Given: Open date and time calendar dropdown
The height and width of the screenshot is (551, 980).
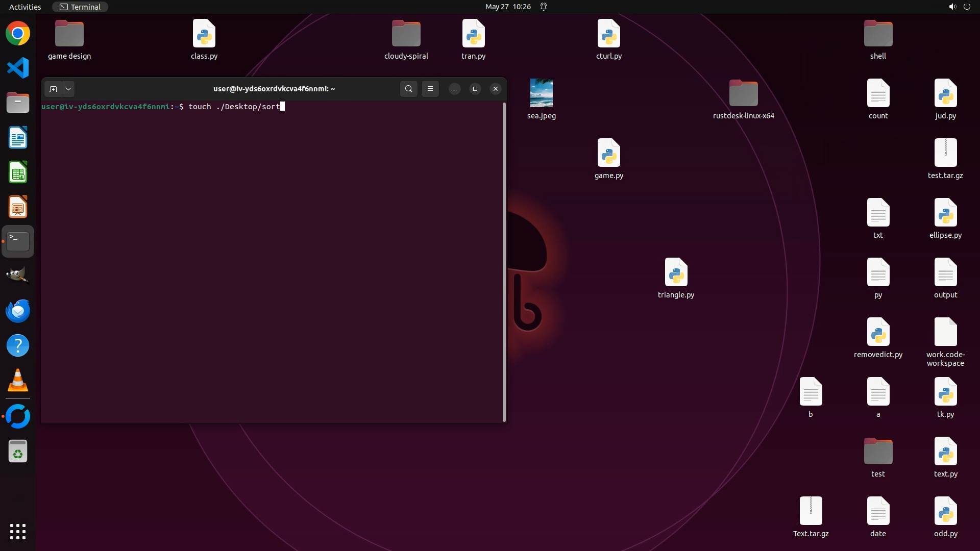Looking at the screenshot, I should [x=508, y=7].
